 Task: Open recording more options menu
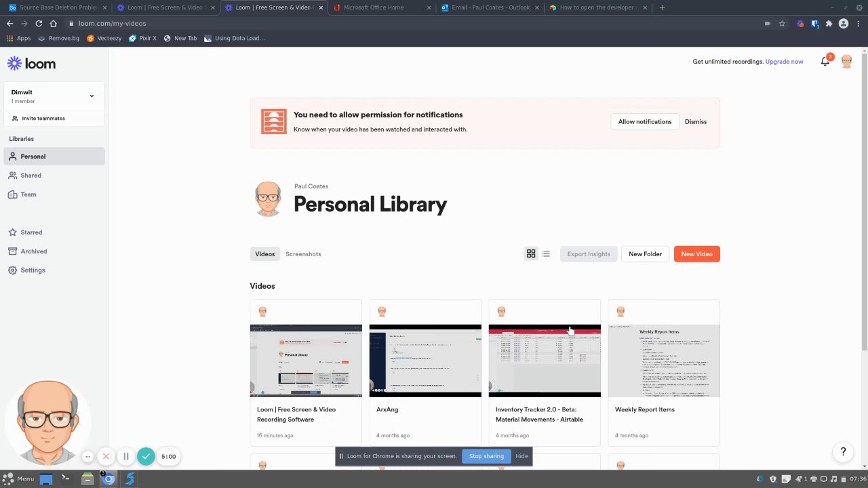tap(87, 457)
